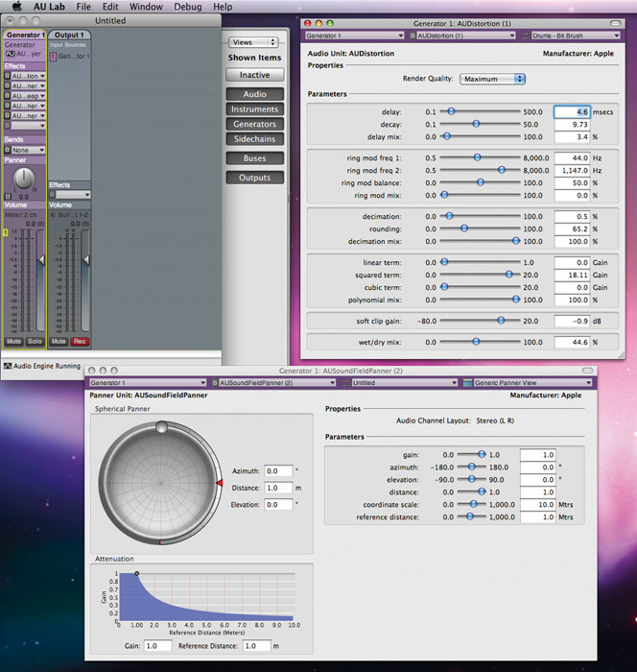Image resolution: width=637 pixels, height=672 pixels.
Task: Toggle the Inactive shown items button
Action: (255, 75)
